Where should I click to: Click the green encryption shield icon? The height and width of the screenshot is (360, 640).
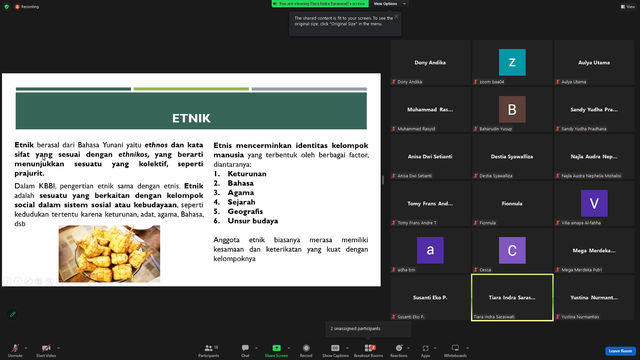(7, 7)
